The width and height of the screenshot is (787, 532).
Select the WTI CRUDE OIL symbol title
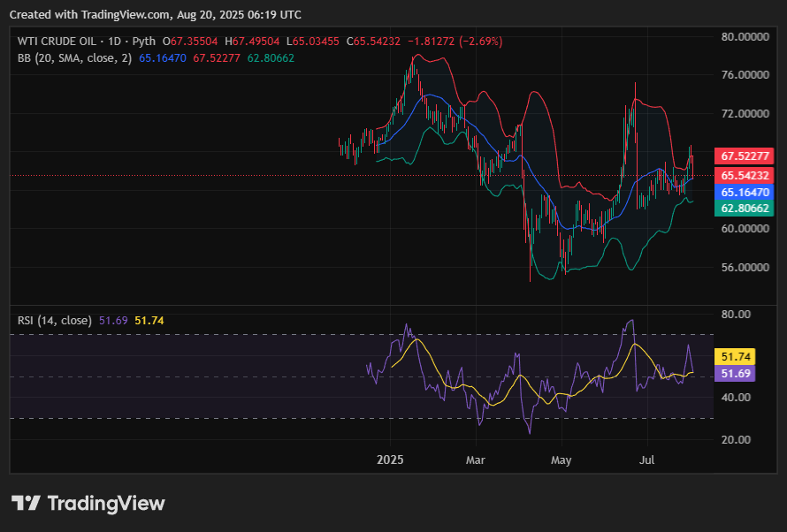(x=57, y=42)
